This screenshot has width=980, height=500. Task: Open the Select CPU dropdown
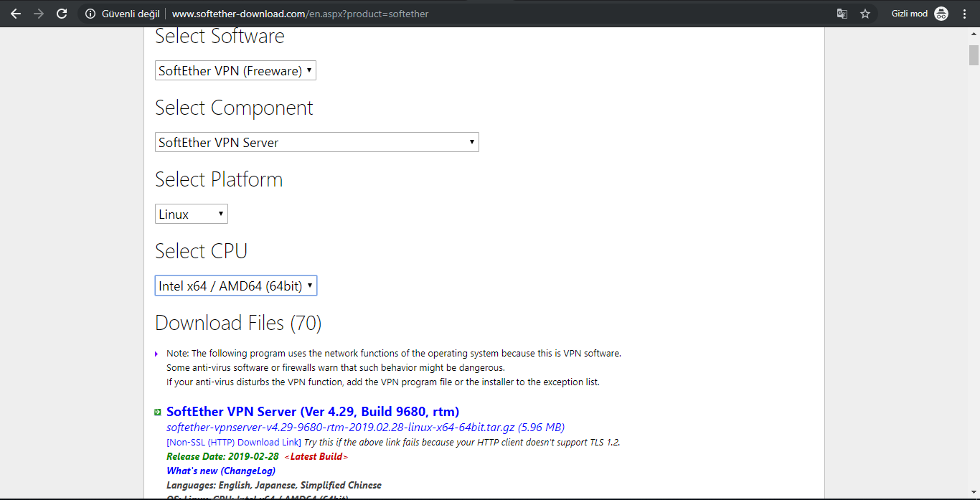(236, 286)
